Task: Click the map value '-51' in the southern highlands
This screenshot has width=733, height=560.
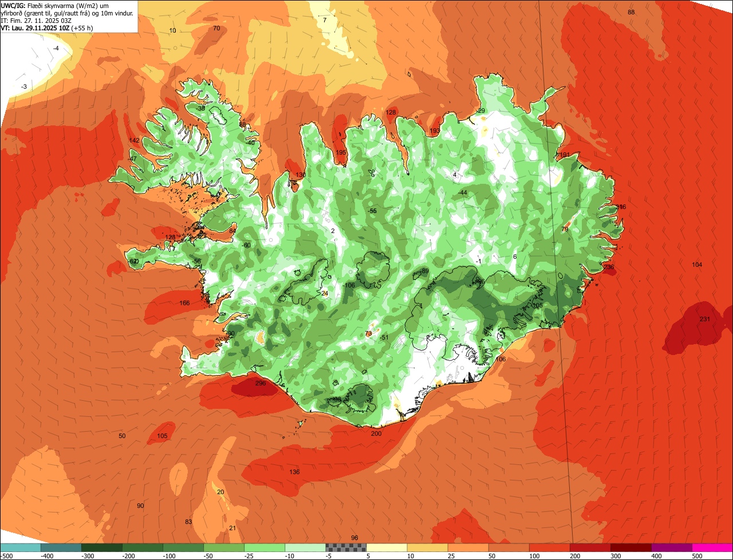Action: tap(384, 338)
